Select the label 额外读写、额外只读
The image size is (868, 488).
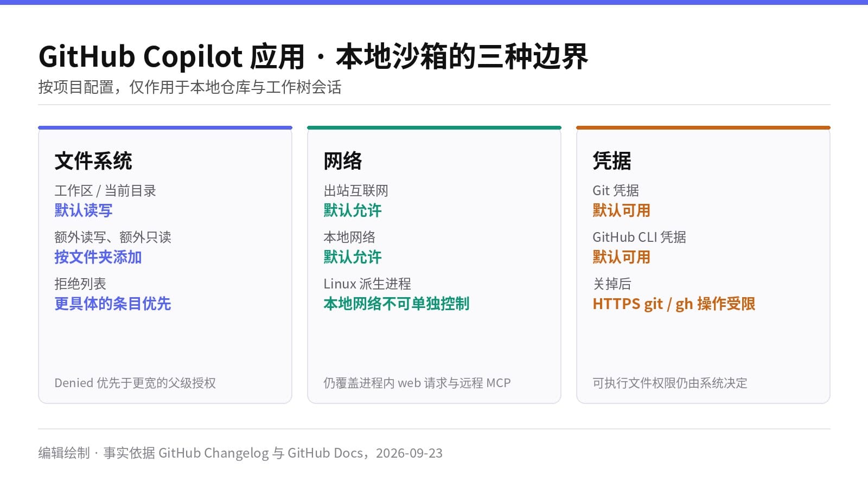113,237
